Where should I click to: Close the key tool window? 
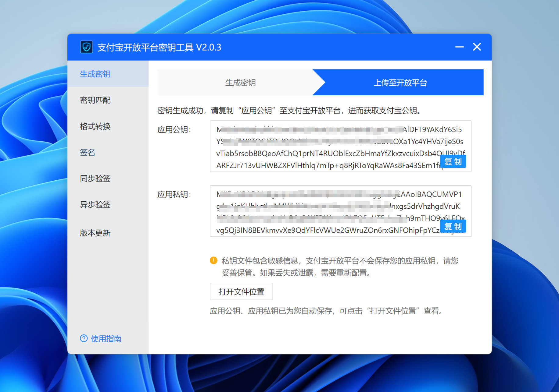477,47
